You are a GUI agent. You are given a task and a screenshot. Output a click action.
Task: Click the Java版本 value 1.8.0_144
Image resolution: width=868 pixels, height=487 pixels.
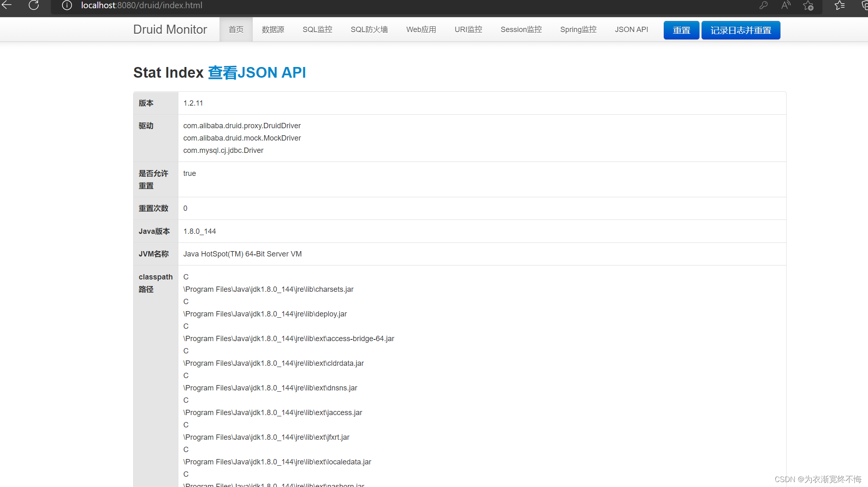point(199,231)
